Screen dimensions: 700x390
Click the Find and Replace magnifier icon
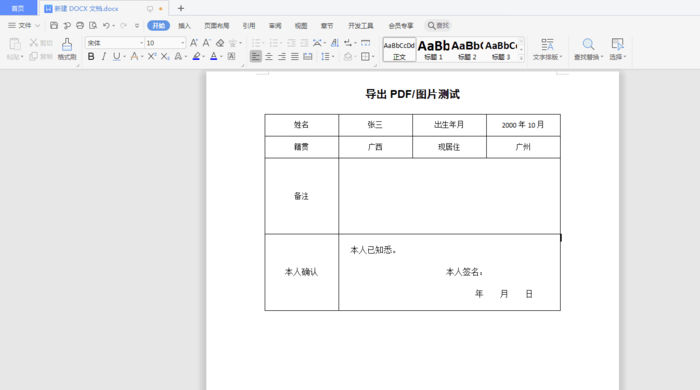tap(588, 44)
